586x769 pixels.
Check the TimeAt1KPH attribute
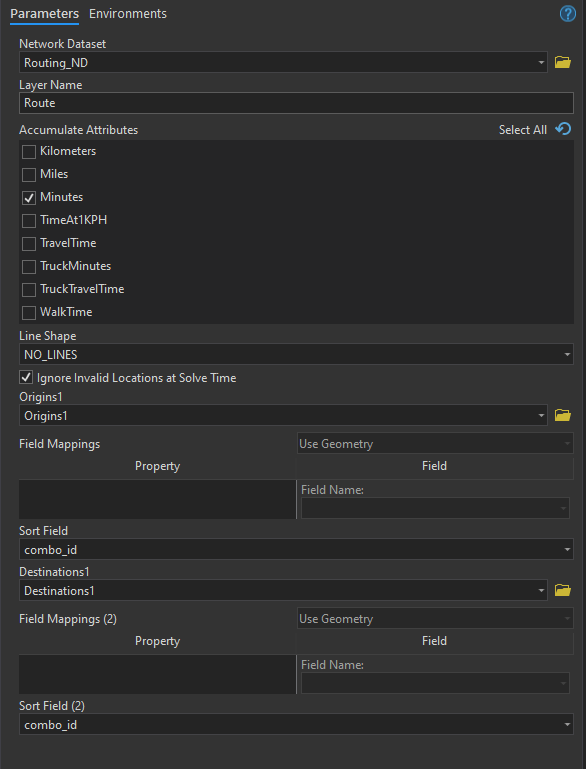coord(29,221)
